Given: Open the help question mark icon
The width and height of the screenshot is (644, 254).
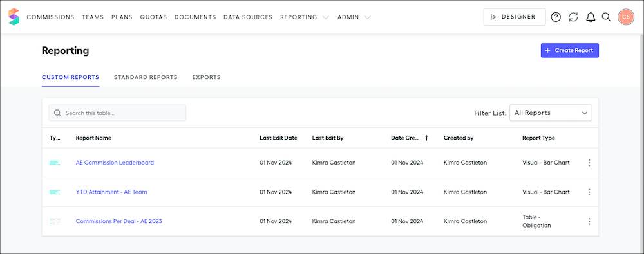Looking at the screenshot, I should pos(556,17).
